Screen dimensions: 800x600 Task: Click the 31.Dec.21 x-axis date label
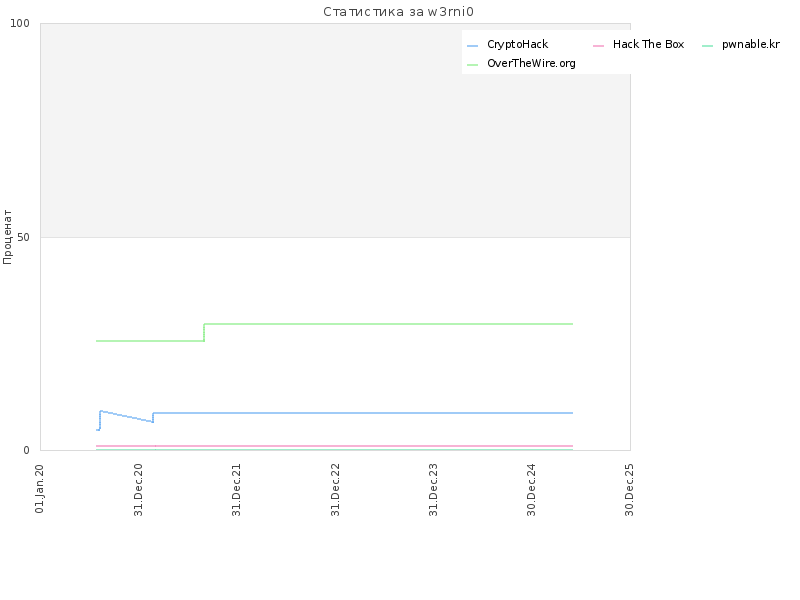click(236, 490)
